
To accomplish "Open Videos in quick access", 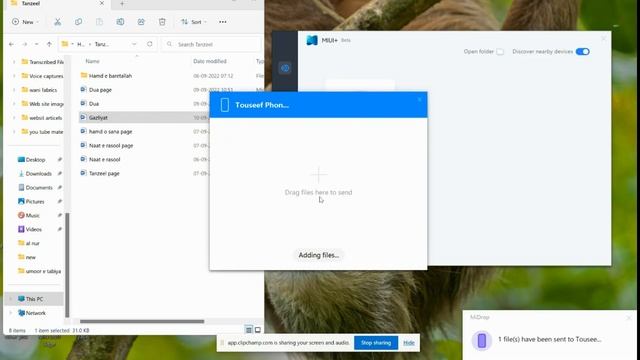I will point(30,229).
